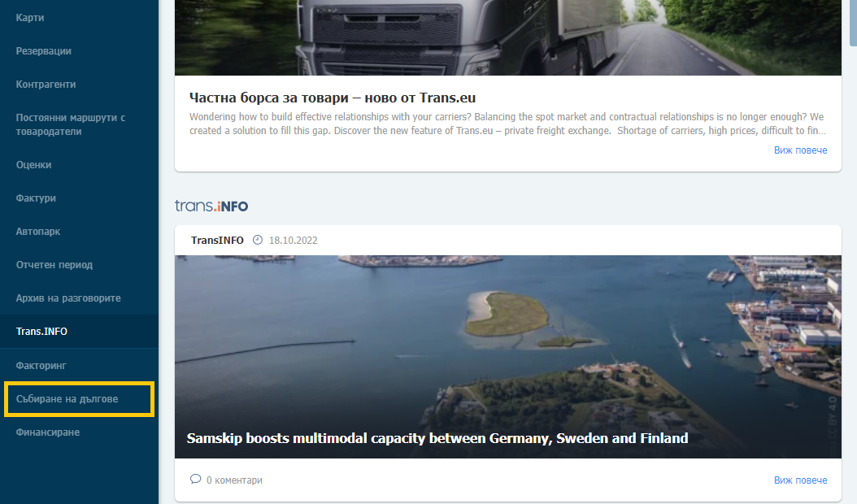Viewport: 857px width, 504px height.
Task: Click the clock icon next to 18.10.2022
Action: (x=258, y=240)
